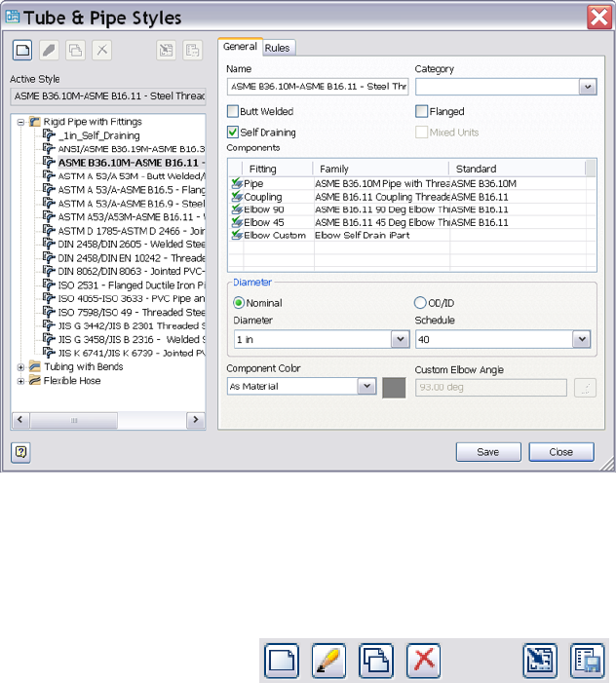Click the Mixed Units checkbox
Screen dimensions: 616x683
421,132
